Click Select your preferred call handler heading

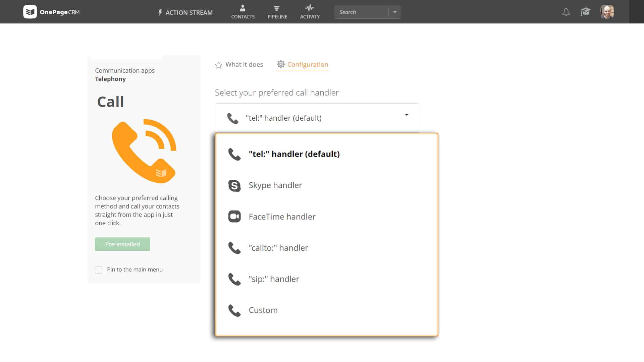click(277, 93)
